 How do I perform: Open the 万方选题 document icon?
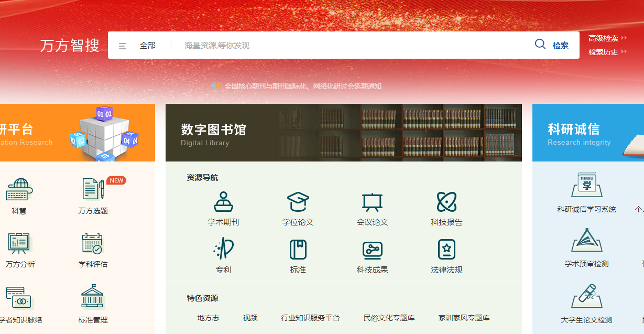(93, 189)
